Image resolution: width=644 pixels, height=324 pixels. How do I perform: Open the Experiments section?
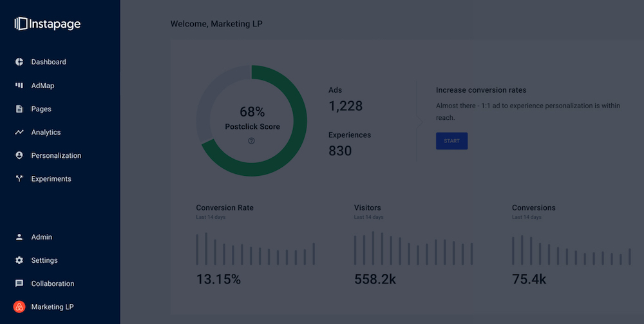(x=52, y=178)
